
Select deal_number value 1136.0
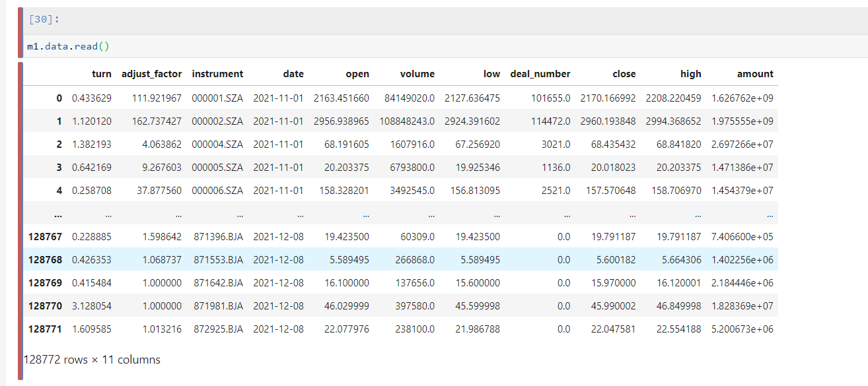tap(557, 168)
